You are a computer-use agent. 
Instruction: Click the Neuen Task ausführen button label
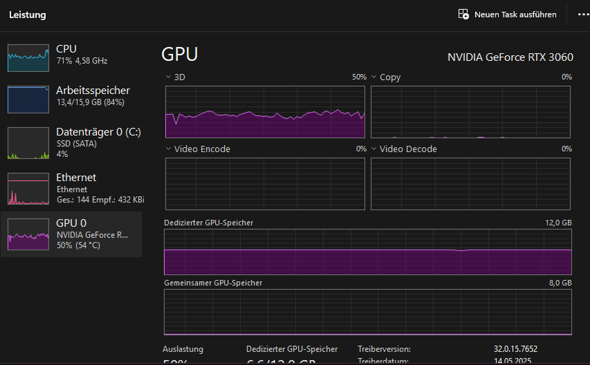(x=515, y=15)
